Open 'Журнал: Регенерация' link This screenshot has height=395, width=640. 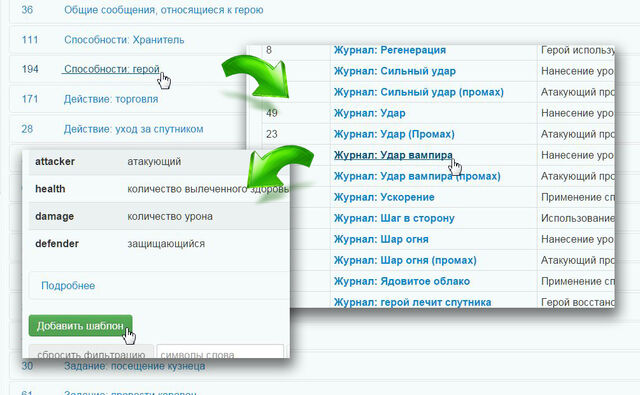coord(390,50)
